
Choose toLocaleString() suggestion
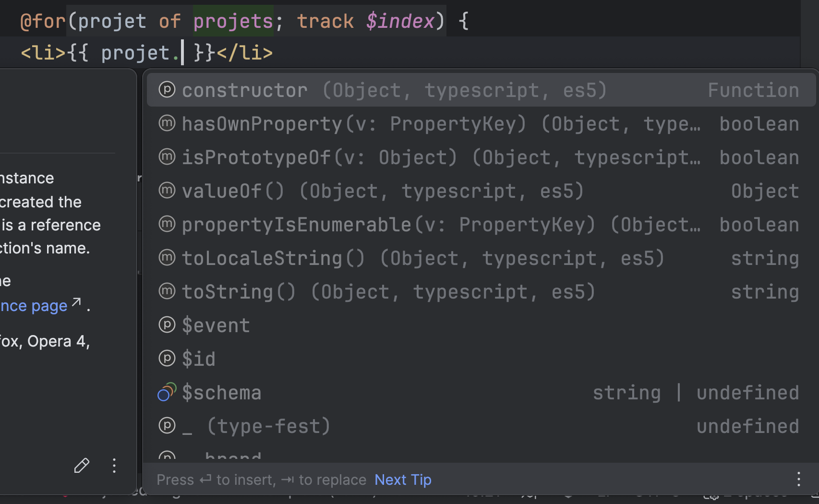tap(273, 258)
